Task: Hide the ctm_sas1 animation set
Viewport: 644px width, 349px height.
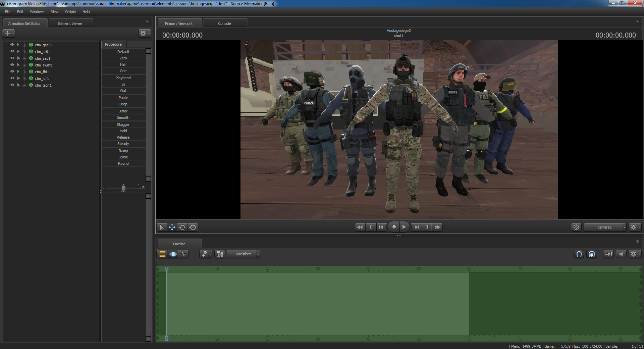Action: point(12,58)
